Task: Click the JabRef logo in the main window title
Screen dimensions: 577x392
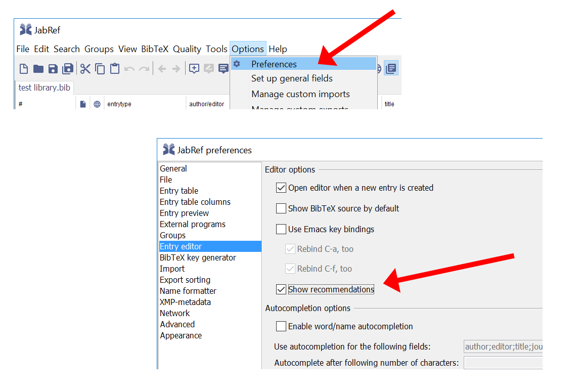Action: [25, 29]
